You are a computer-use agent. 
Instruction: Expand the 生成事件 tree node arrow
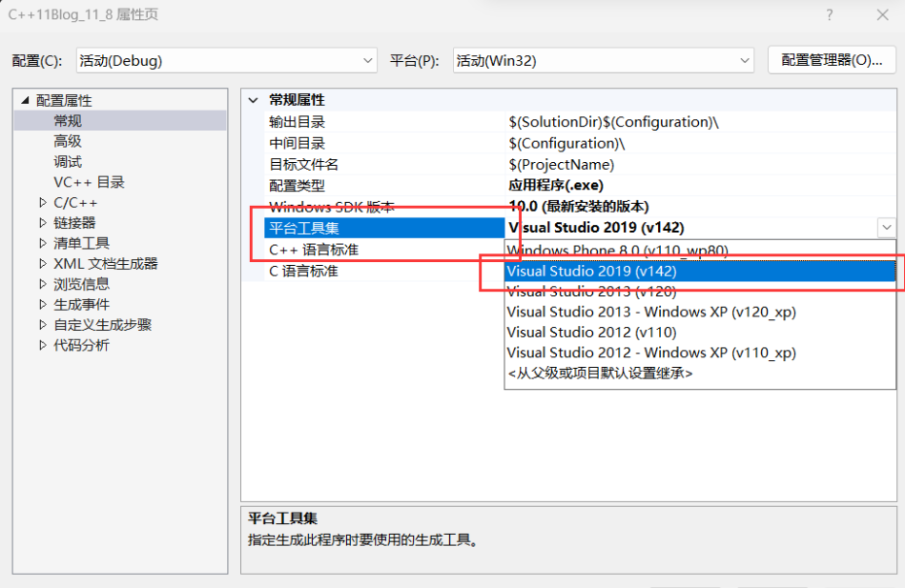click(42, 305)
